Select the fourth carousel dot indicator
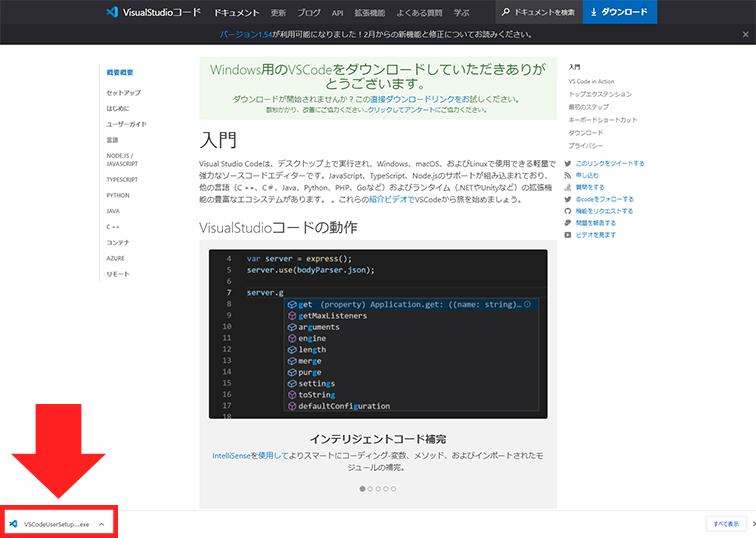 point(386,489)
